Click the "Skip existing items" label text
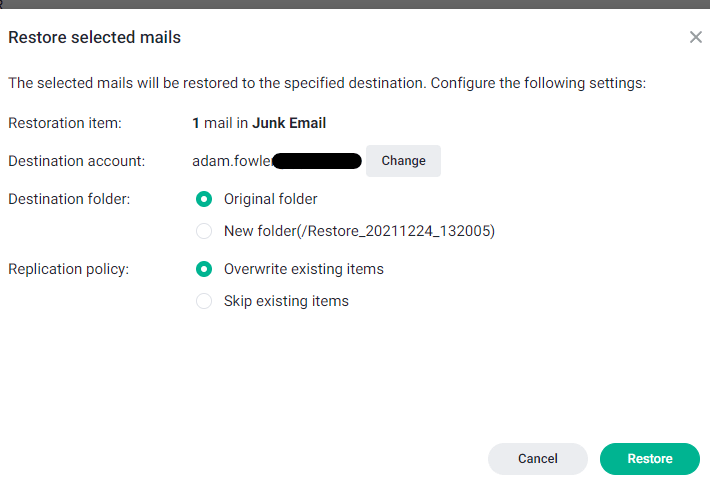Viewport: 710px width, 483px height. 286,301
